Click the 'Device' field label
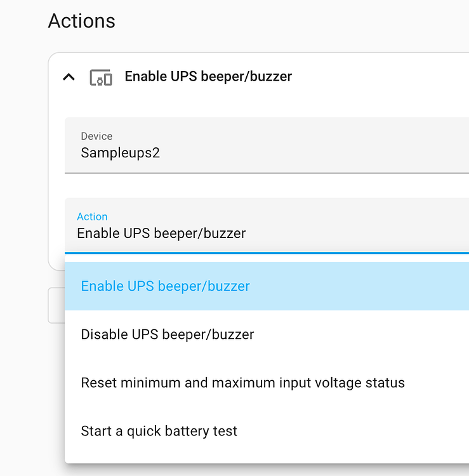 [x=96, y=136]
